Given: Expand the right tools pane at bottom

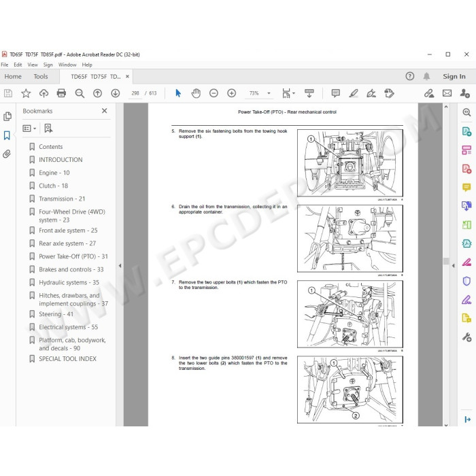Looking at the screenshot, I should click(x=468, y=420).
